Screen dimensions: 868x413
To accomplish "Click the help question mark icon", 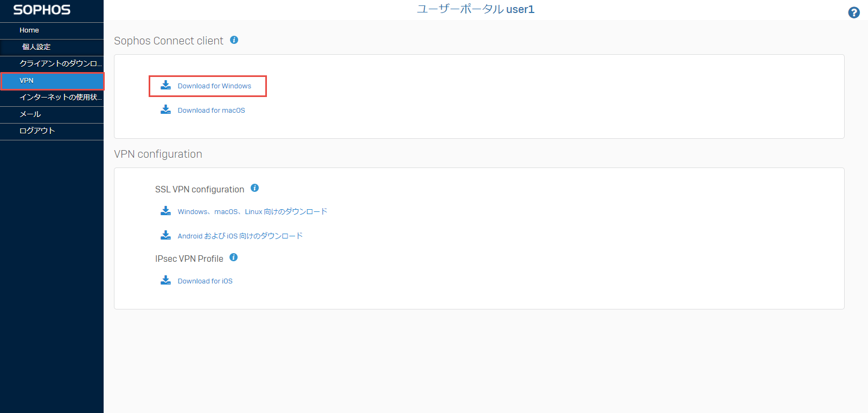I will click(854, 12).
